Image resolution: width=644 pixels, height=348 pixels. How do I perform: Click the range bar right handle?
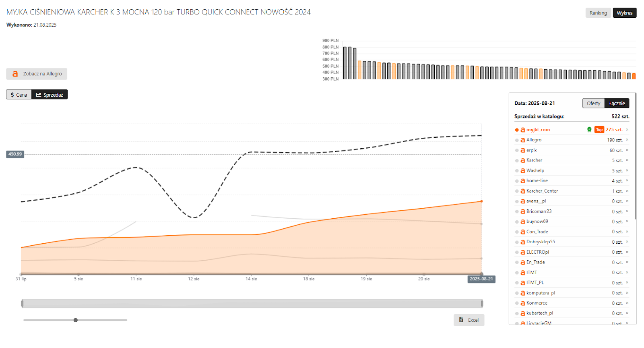point(482,304)
